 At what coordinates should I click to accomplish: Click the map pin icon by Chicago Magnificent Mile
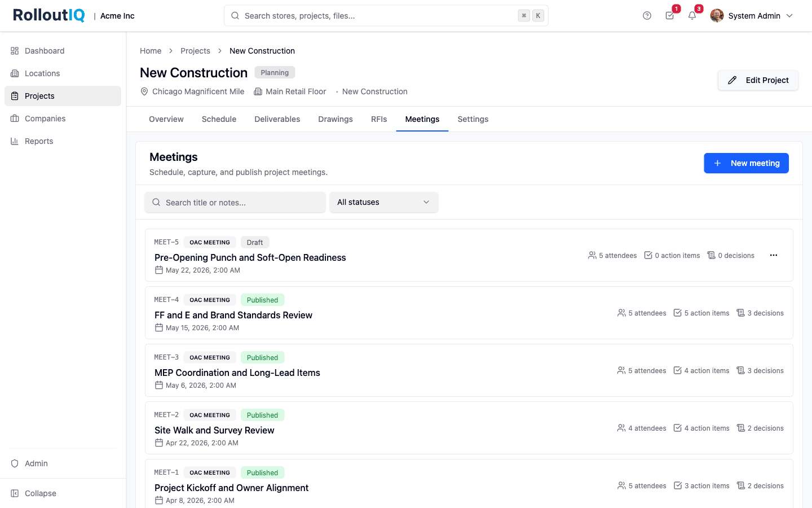(144, 91)
